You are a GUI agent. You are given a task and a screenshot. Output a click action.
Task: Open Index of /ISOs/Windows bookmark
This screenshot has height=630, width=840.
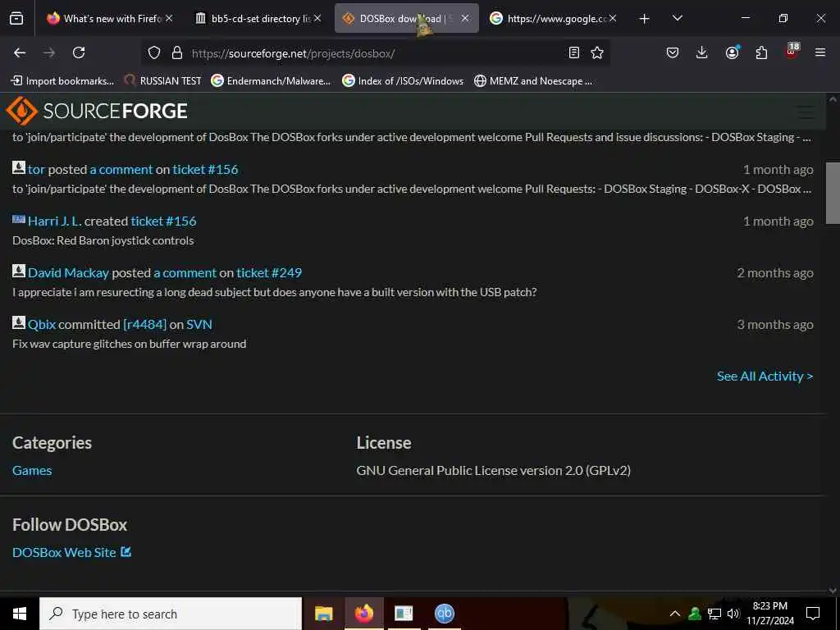point(403,81)
